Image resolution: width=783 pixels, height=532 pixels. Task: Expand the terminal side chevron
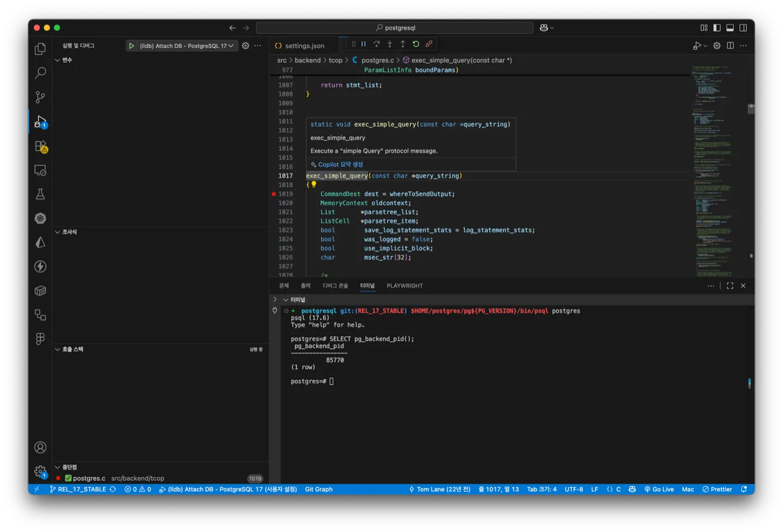(x=275, y=299)
